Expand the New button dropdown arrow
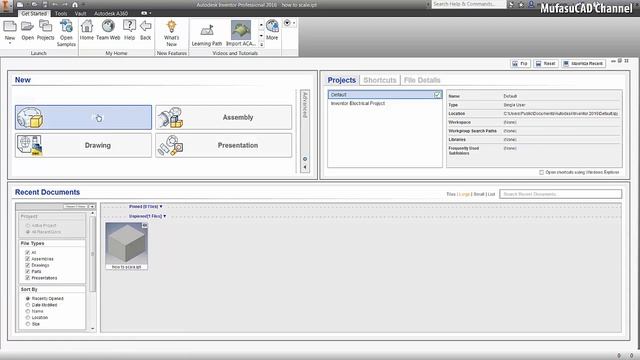The image size is (640, 360). [10, 43]
